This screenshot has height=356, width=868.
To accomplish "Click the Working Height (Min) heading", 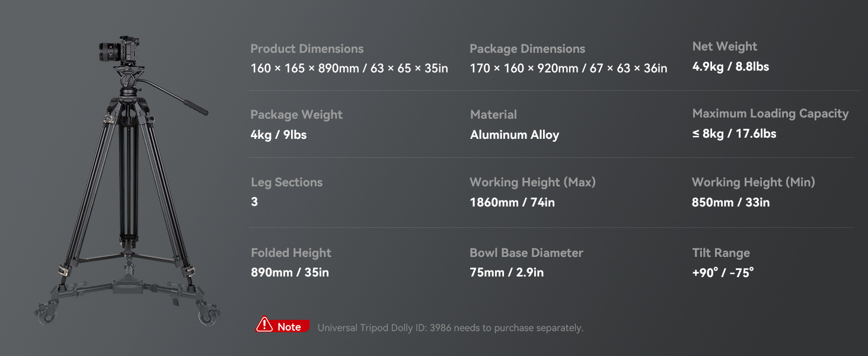I will pos(753,182).
